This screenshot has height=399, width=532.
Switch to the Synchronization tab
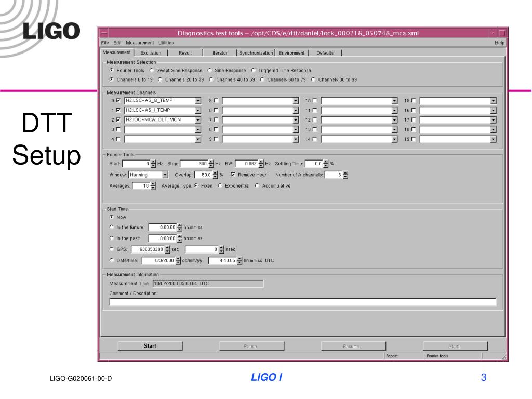coord(256,53)
